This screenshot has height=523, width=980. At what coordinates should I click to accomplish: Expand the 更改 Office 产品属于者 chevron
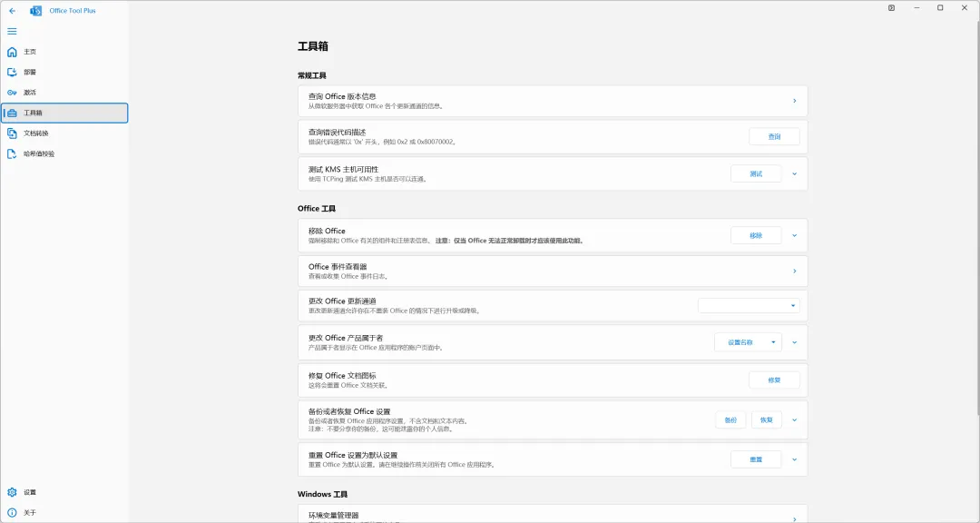coord(794,343)
